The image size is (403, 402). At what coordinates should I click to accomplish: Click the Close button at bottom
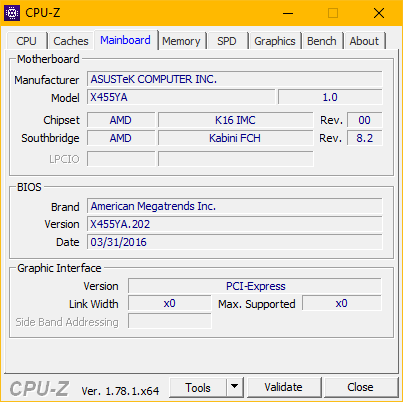click(x=360, y=388)
